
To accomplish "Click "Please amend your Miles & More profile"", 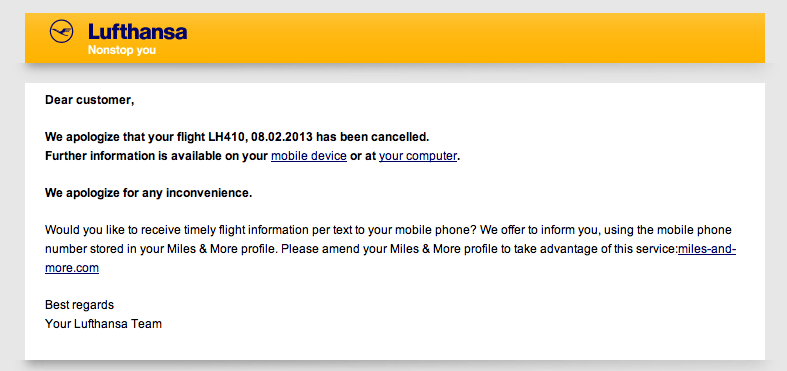I will pyautogui.click(x=388, y=250).
